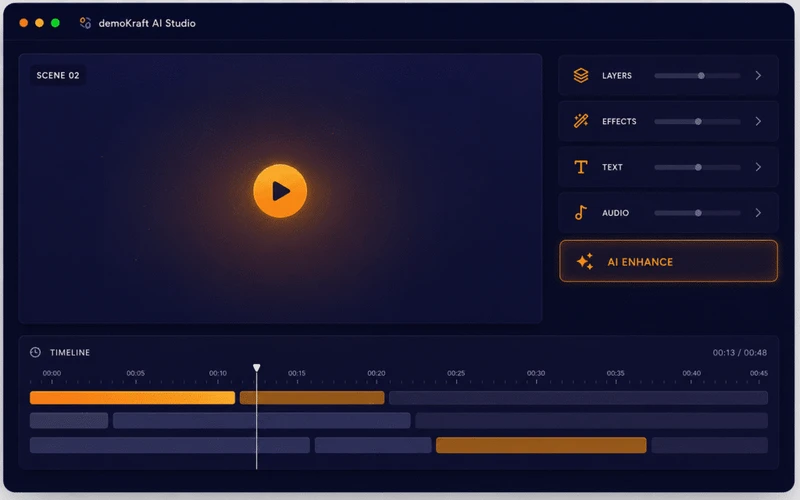The height and width of the screenshot is (500, 800).
Task: Click the LAYERS label
Action: coord(617,76)
